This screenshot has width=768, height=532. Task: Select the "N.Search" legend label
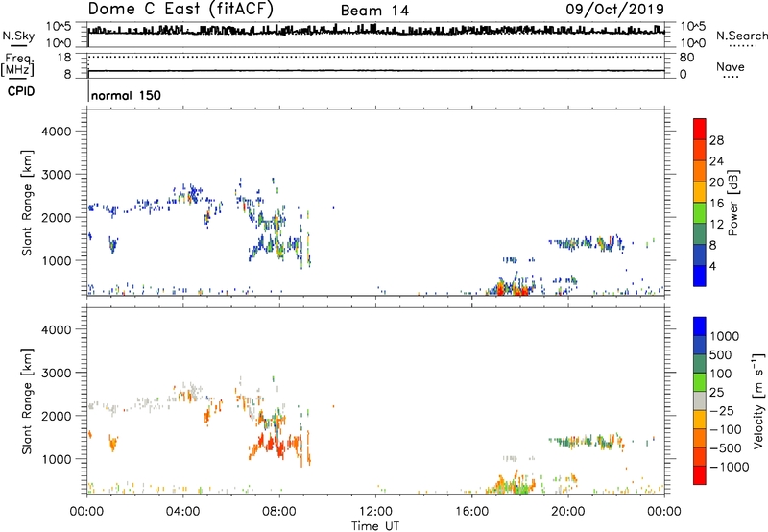coord(742,36)
